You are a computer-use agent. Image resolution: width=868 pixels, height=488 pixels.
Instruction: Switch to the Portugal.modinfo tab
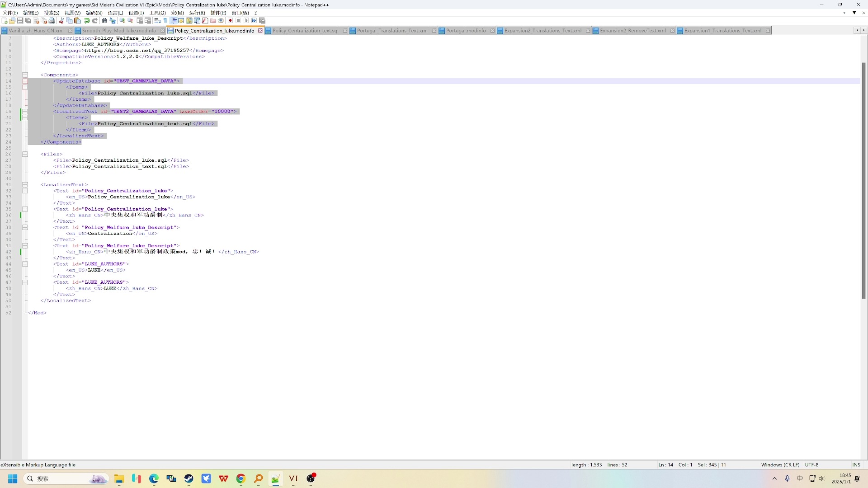click(466, 31)
